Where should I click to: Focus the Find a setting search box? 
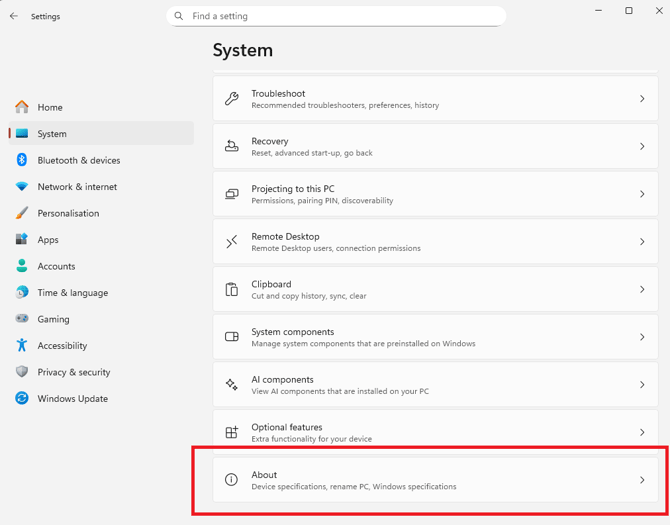click(336, 16)
